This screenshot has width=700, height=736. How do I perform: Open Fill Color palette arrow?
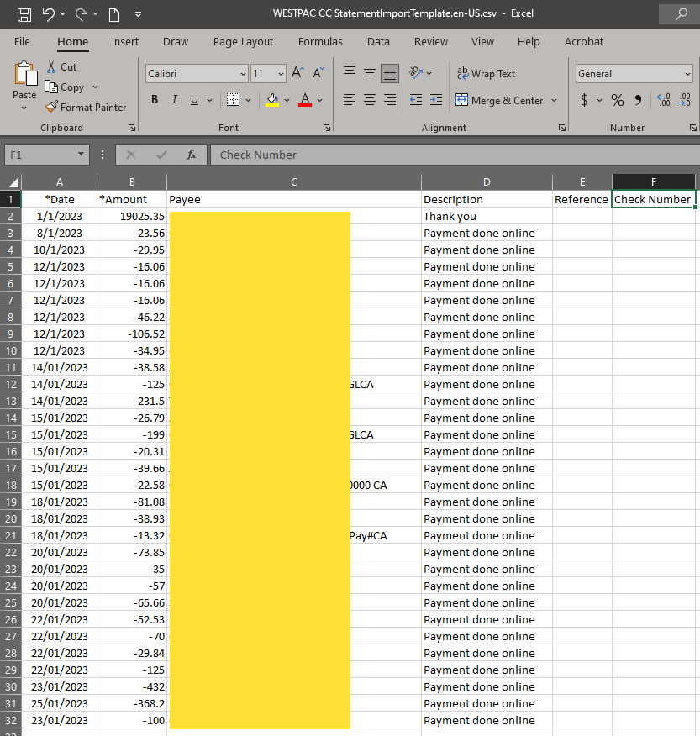click(x=287, y=100)
